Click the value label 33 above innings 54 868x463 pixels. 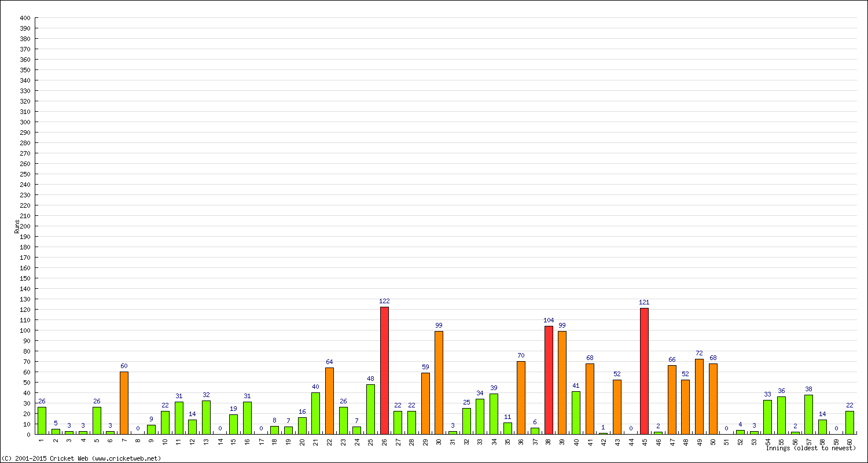768,394
